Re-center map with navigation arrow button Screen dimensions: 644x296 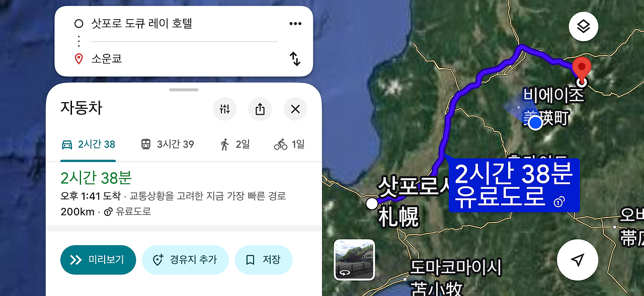tap(578, 260)
